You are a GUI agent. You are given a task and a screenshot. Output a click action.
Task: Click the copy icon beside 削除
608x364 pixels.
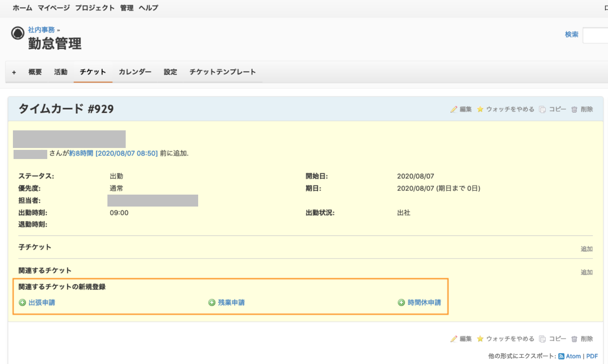[x=542, y=109]
